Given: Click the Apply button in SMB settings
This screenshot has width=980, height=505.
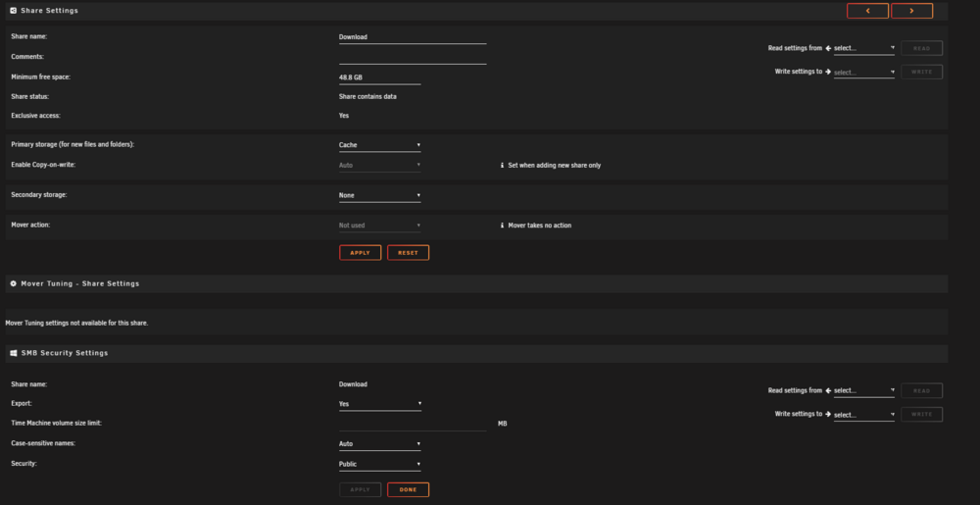Looking at the screenshot, I should point(360,490).
